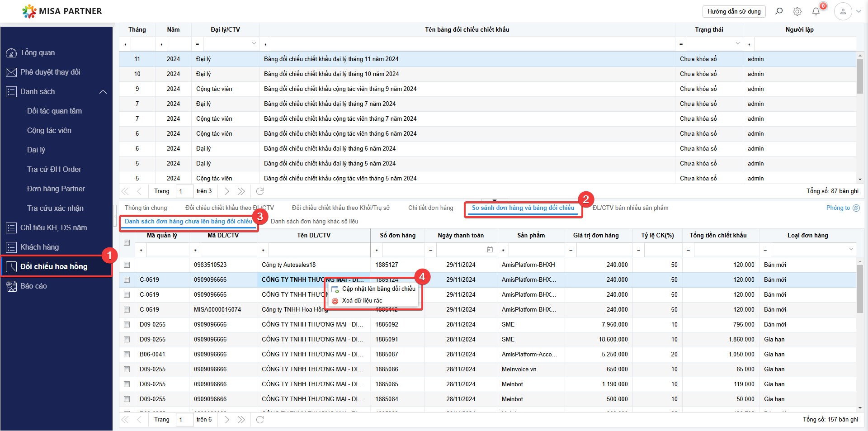Open Tổng quan dashboard icon
This screenshot has width=868, height=431.
click(11, 53)
